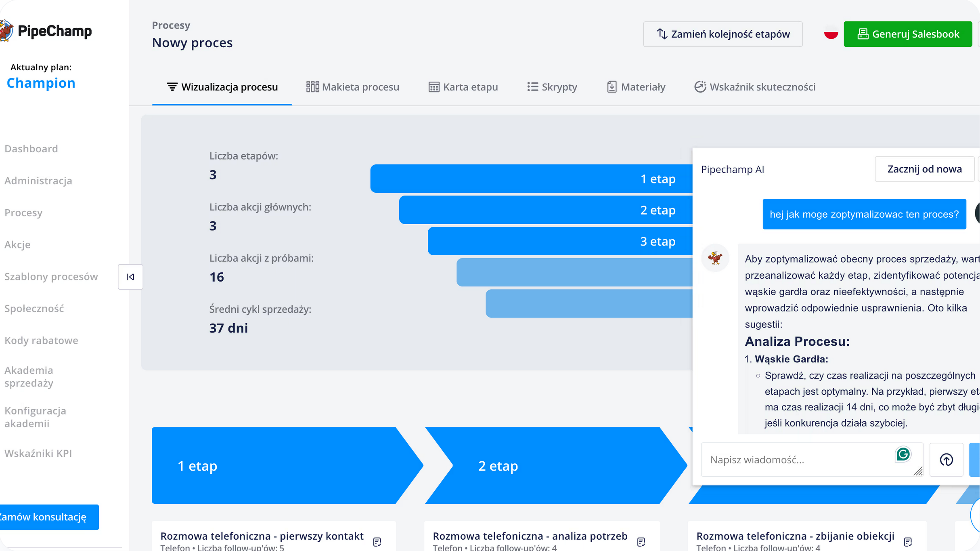
Task: Click the PipeChamp logo
Action: 46,31
